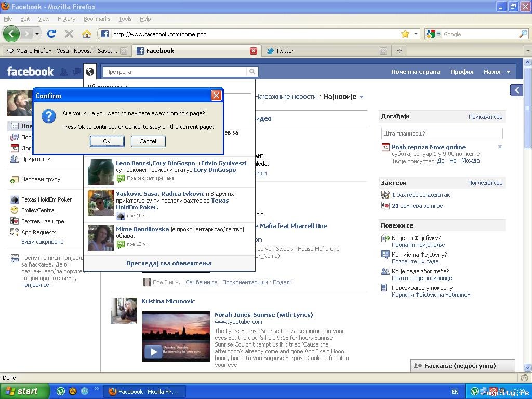Click the friend requests icon
The height and width of the screenshot is (399, 532).
pos(64,72)
